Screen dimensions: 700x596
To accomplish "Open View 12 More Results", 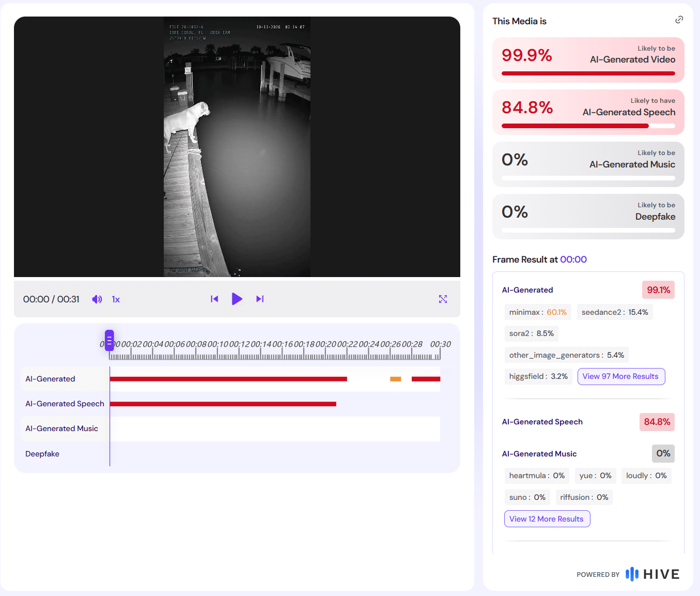I will 547,519.
